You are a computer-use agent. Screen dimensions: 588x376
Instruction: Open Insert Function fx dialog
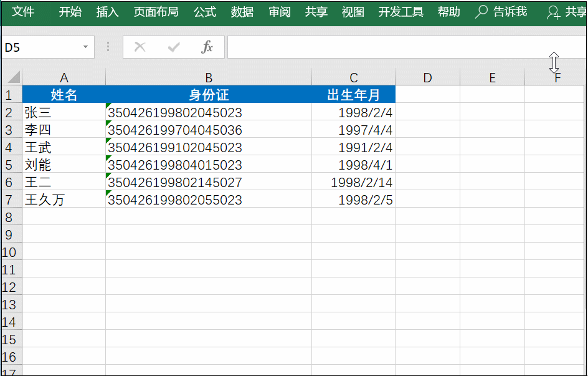coord(207,47)
